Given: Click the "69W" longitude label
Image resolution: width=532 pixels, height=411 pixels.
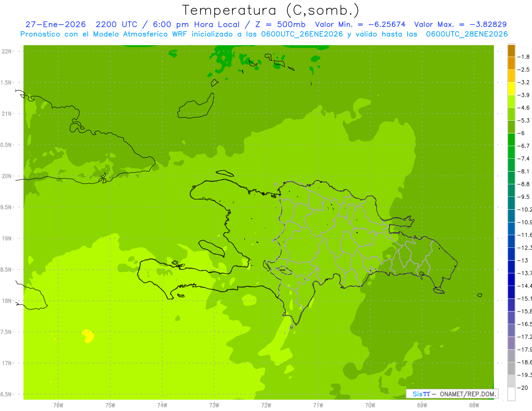Looking at the screenshot, I should tap(422, 405).
